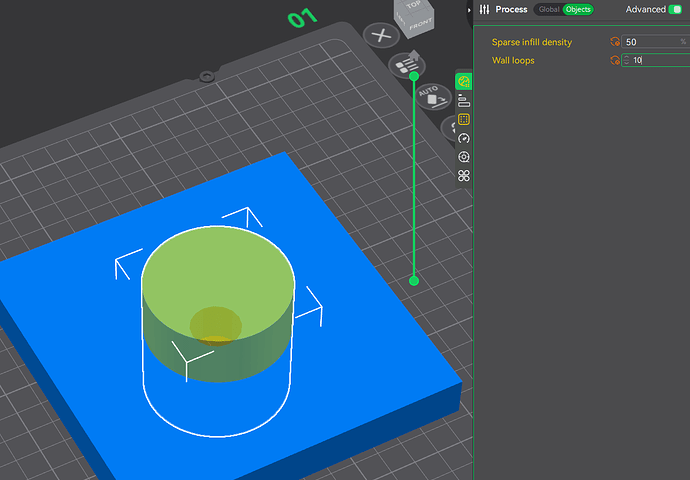Open the speedometer Speed side tab icon
This screenshot has width=690, height=480.
(x=464, y=138)
